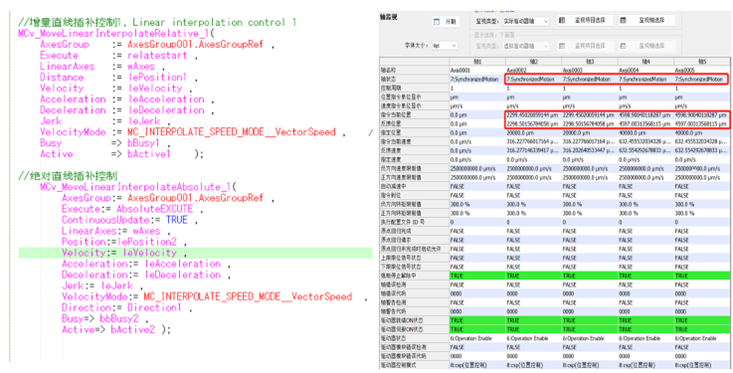Open the 字体大小 9pt dropdown

point(444,46)
